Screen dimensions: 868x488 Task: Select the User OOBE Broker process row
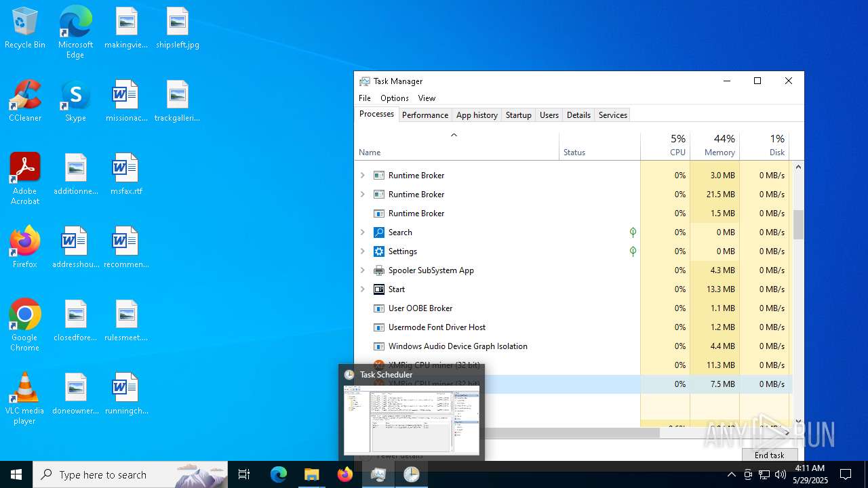[573, 308]
